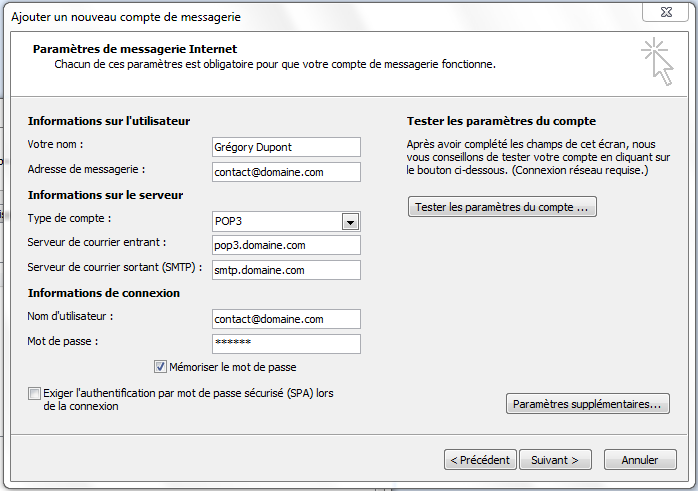698x491 pixels.
Task: Click the Mot de passe field
Action: [x=286, y=344]
